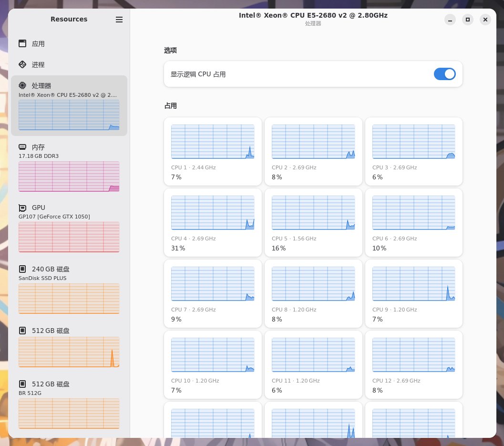Click the "CPU 1 · 2.44 GHz" label
Image resolution: width=504 pixels, height=446 pixels.
pos(194,167)
